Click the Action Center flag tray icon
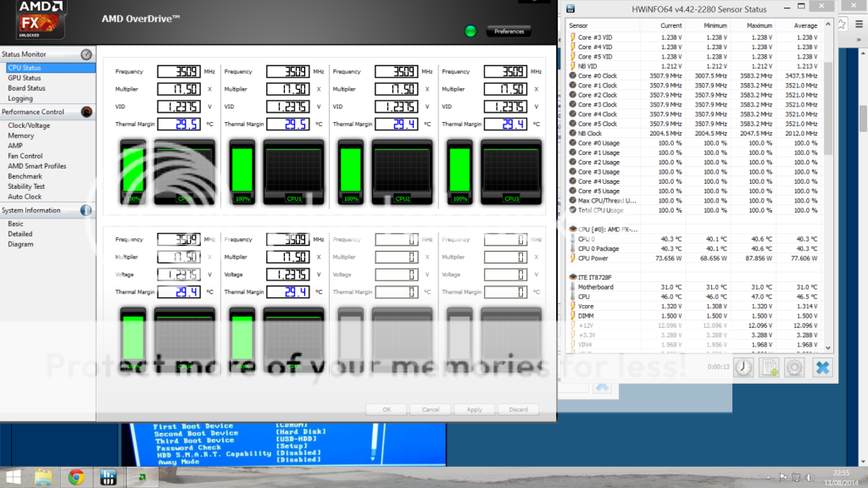The image size is (868, 488). [782, 478]
